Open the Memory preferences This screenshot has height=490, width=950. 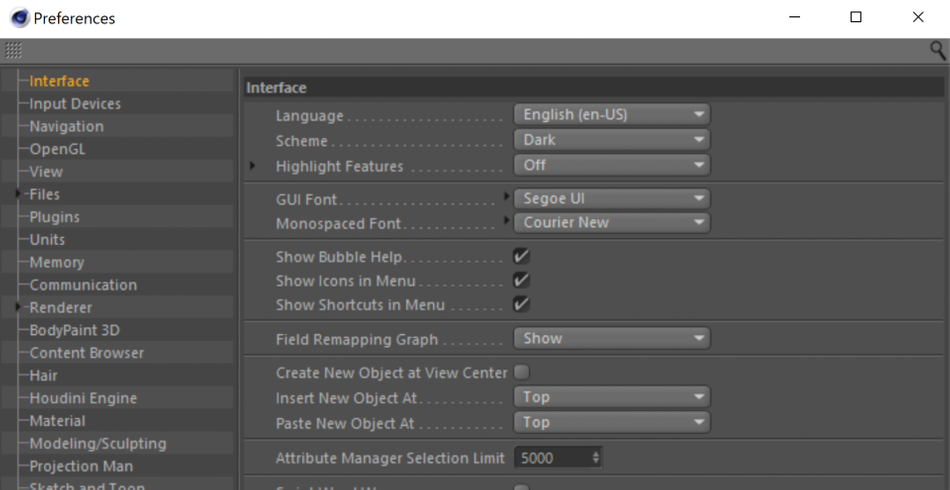coord(57,262)
